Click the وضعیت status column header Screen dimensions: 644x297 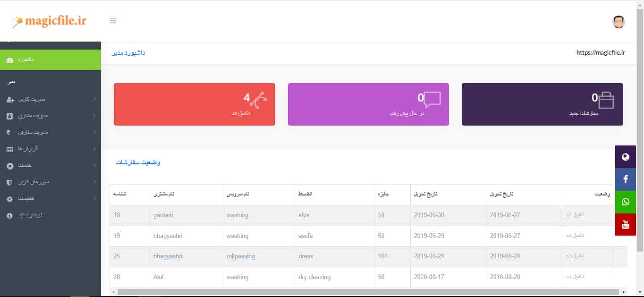[602, 195]
